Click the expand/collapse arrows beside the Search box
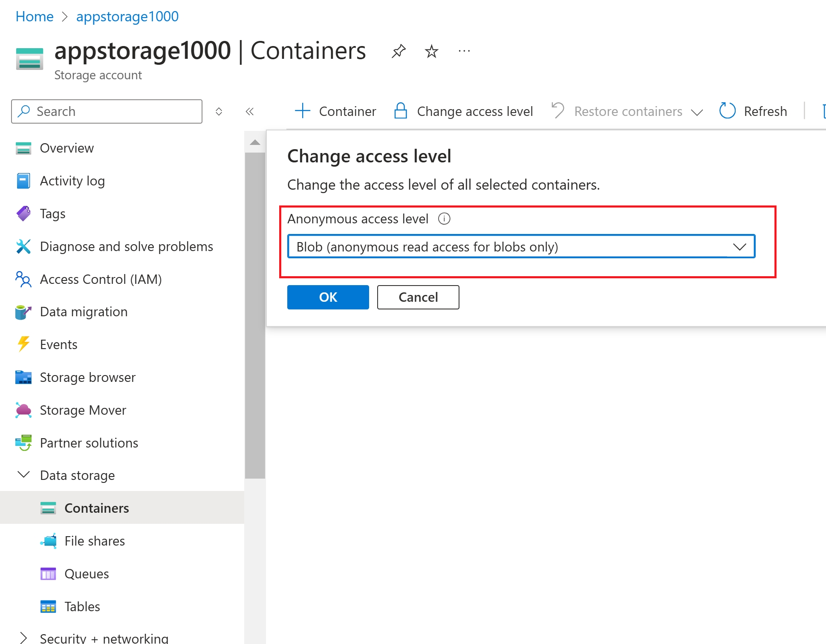Image resolution: width=826 pixels, height=644 pixels. tap(219, 111)
